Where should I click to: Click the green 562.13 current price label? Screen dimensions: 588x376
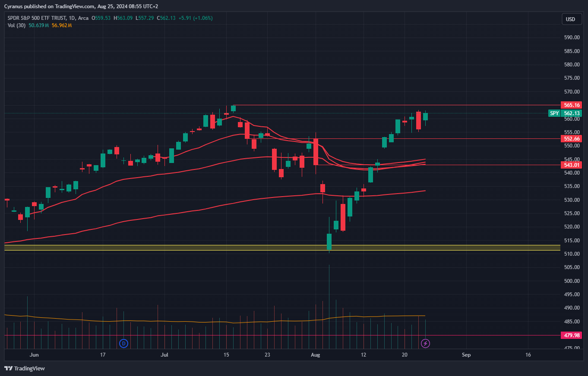tap(572, 113)
